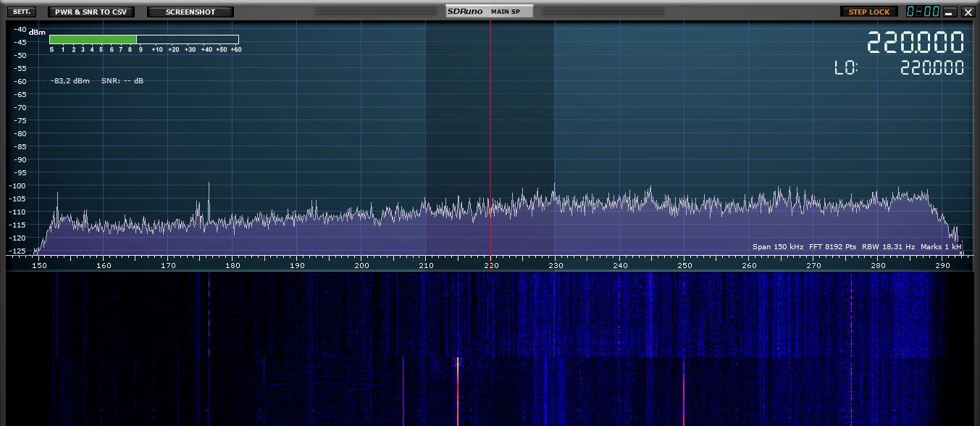Click the 230 mark on frequency axis
Image resolution: width=980 pixels, height=426 pixels.
click(x=556, y=265)
